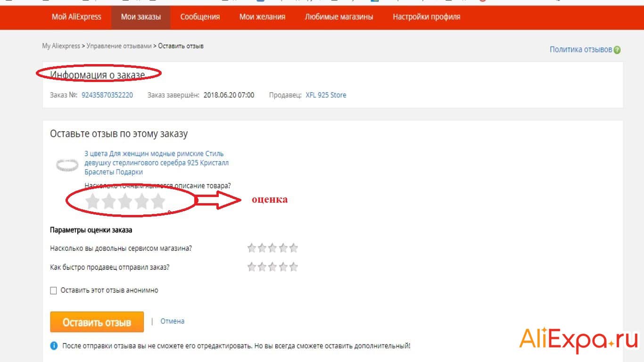644x362 pixels.
Task: Rate shipping speed five stars
Action: pos(293,267)
